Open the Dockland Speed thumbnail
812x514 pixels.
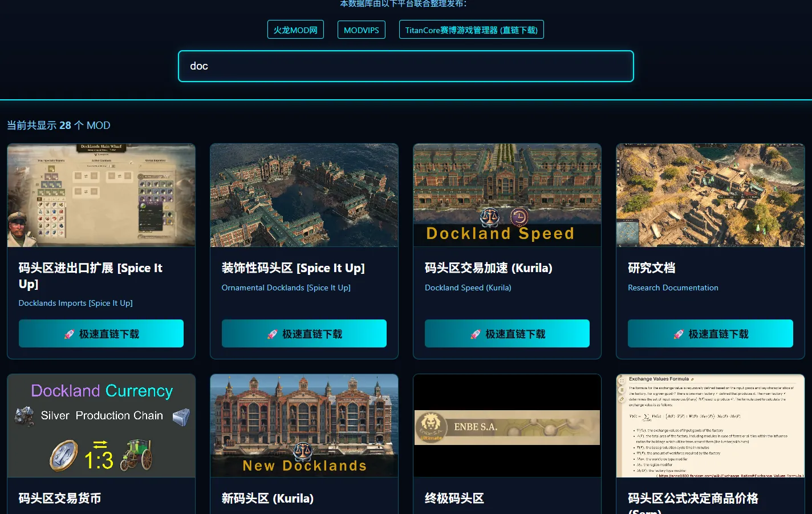(507, 195)
